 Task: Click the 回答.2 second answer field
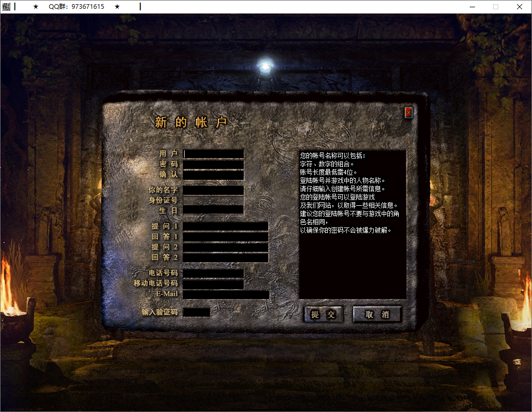point(225,258)
